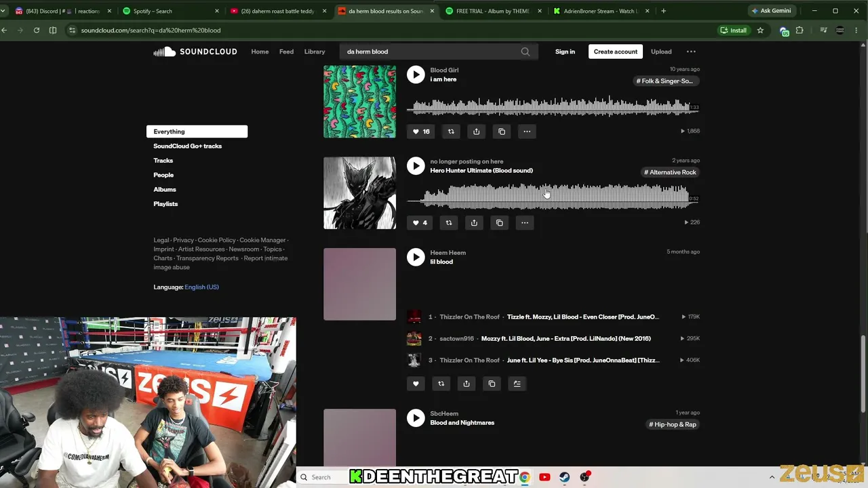Screen dimensions: 868x488
Task: Copy link for 'i am here' track
Action: pyautogui.click(x=502, y=131)
